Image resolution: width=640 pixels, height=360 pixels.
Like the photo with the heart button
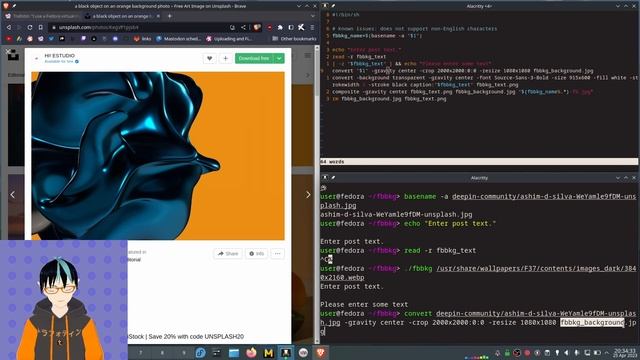point(209,58)
